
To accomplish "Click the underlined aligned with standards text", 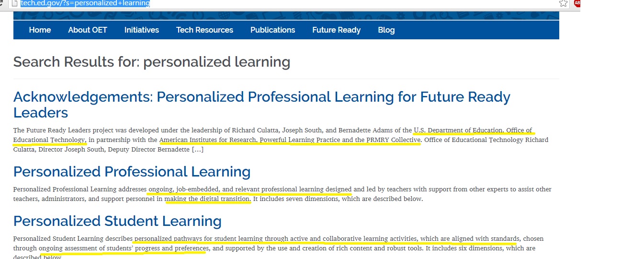I will pyautogui.click(x=486, y=238).
